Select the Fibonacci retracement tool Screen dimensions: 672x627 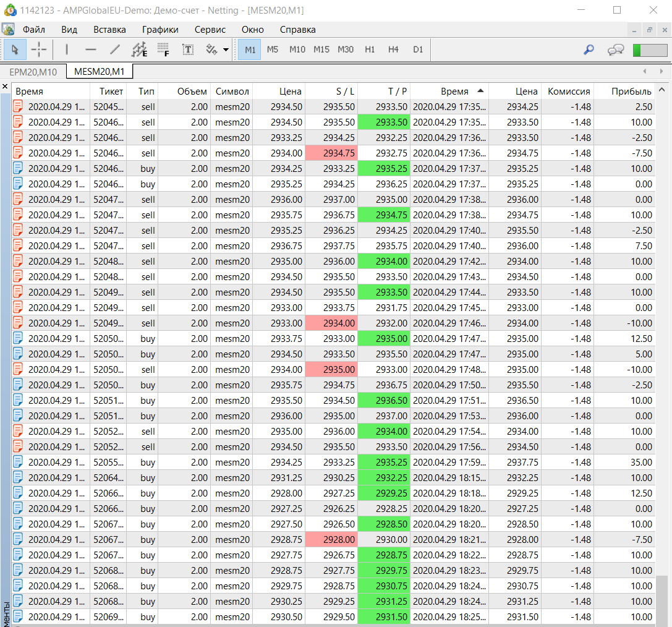163,49
